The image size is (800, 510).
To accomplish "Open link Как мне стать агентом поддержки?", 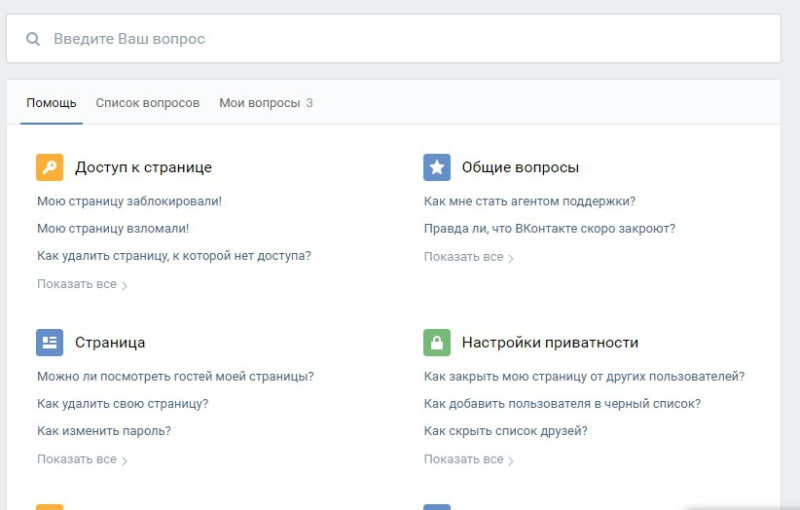I will click(x=529, y=201).
